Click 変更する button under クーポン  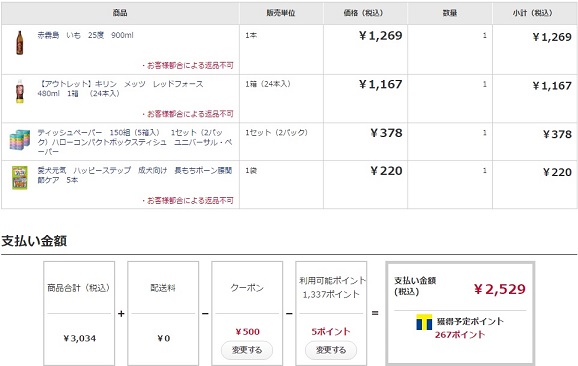coord(247,350)
